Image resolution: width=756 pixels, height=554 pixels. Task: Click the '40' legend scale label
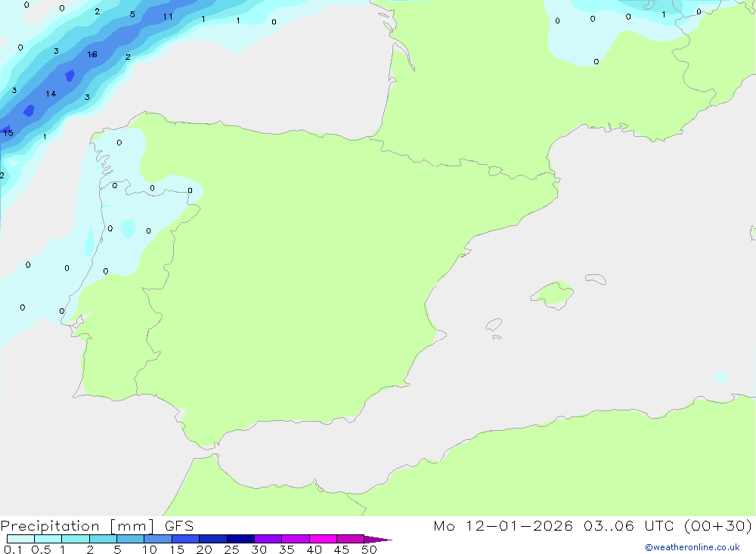click(x=314, y=549)
